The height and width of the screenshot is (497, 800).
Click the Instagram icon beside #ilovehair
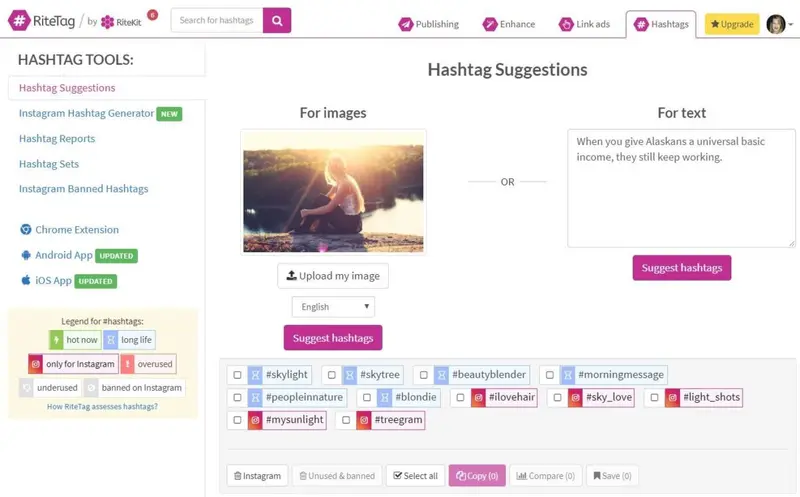tap(478, 398)
